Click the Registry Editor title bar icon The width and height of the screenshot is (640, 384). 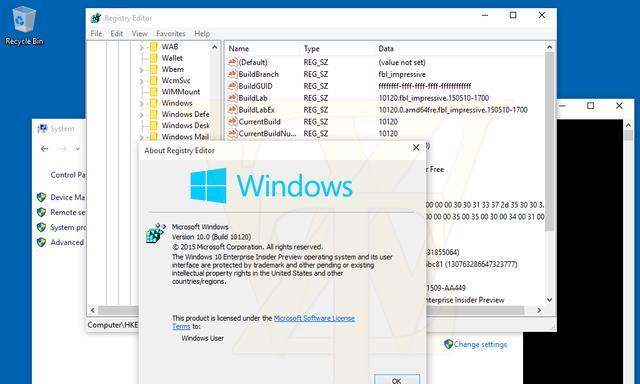point(96,18)
